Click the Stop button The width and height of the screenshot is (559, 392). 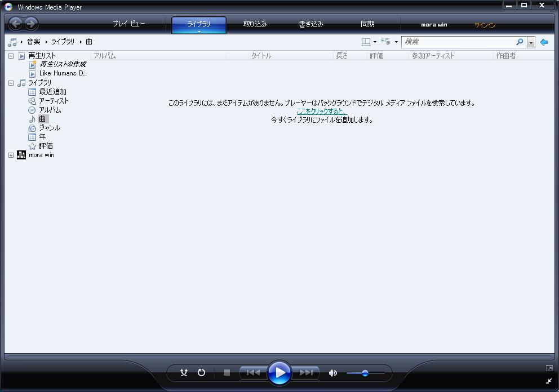point(227,373)
